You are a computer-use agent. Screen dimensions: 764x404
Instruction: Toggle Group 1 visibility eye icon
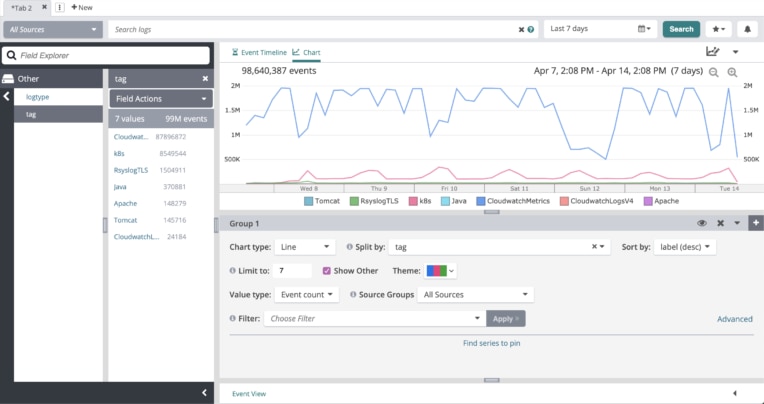(702, 223)
